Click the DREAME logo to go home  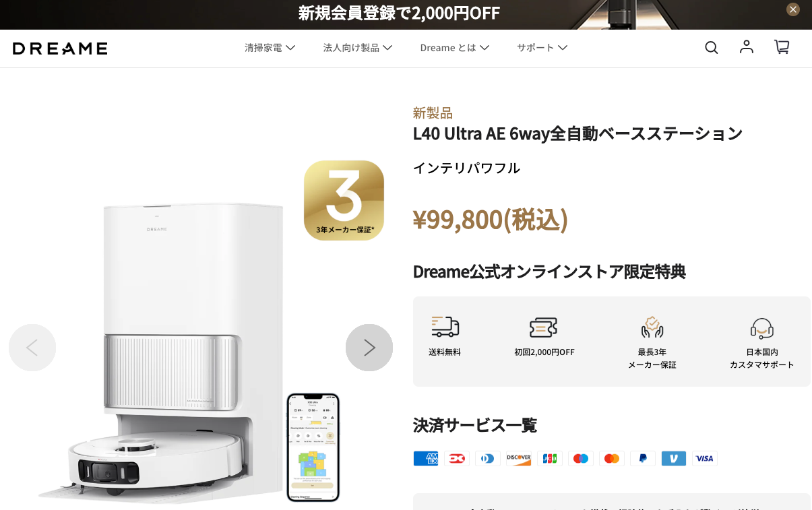pos(60,49)
